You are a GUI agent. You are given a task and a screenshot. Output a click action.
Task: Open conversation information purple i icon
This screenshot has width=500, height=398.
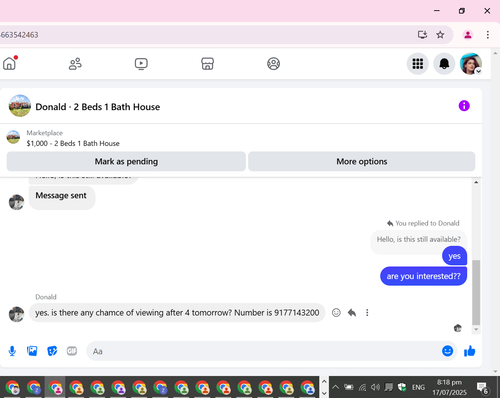click(464, 106)
